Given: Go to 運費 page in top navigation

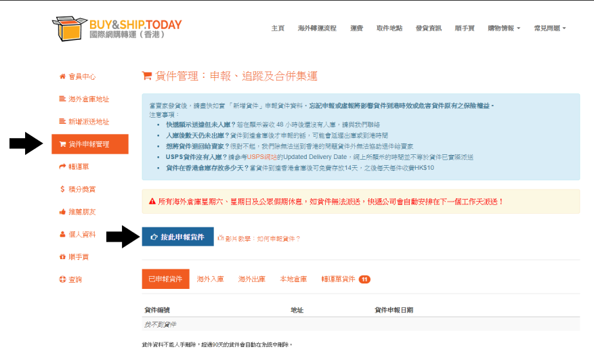Looking at the screenshot, I should click(x=356, y=28).
